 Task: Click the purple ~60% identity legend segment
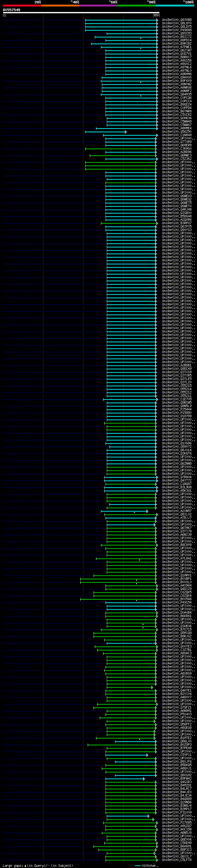tap(99, 6)
